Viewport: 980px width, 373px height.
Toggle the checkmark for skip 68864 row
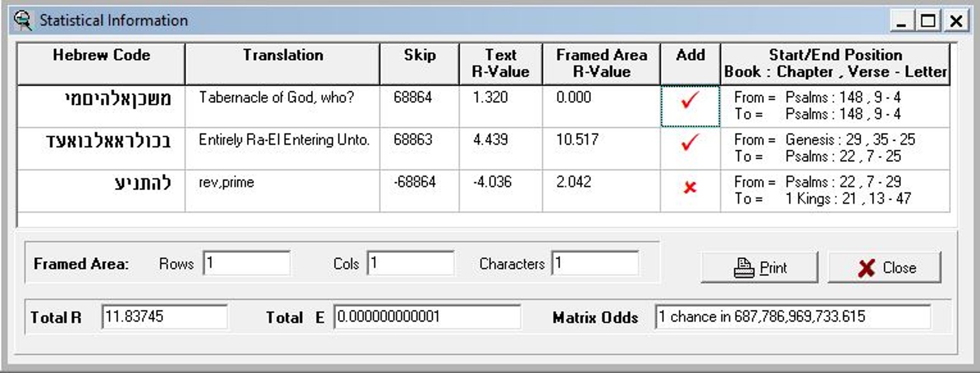[690, 106]
